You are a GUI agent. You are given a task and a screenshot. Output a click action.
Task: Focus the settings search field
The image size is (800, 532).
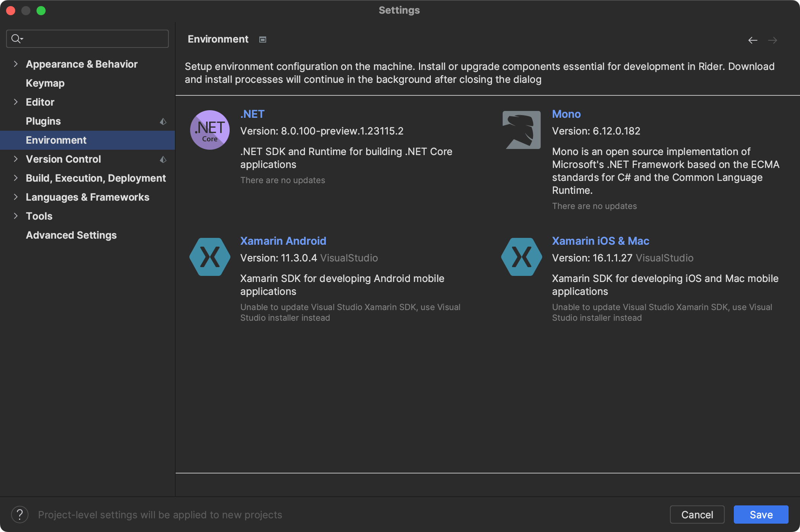[87, 39]
